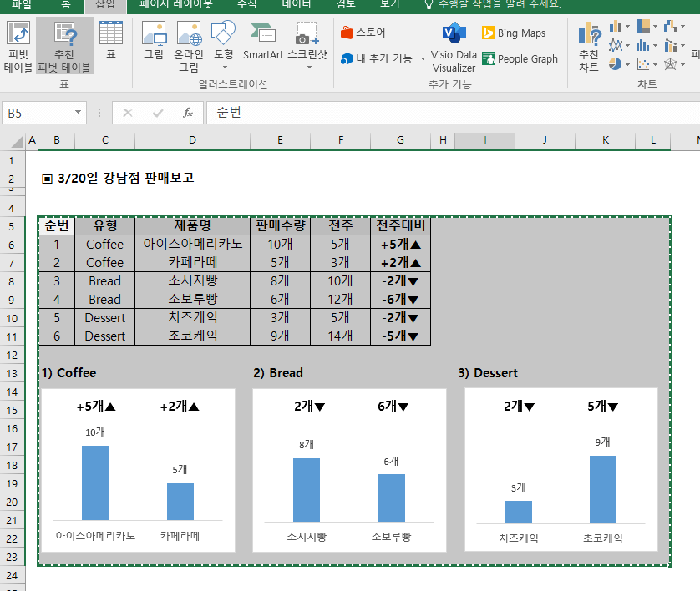Open the 스토어 add-ins store

tap(363, 33)
